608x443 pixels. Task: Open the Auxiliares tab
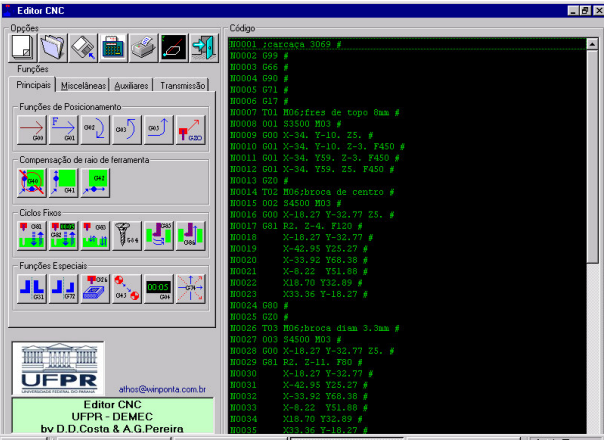131,86
